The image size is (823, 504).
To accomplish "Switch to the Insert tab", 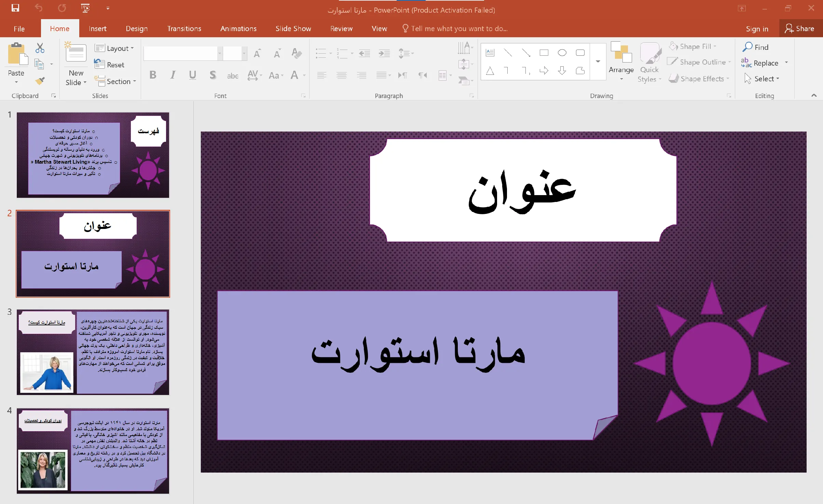I will (98, 29).
